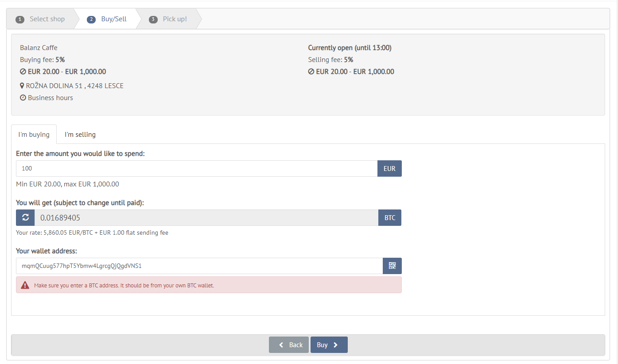This screenshot has height=364, width=618.
Task: Click the Min EUR 20.00, max EUR 1,000.00 hint
Action: (67, 184)
